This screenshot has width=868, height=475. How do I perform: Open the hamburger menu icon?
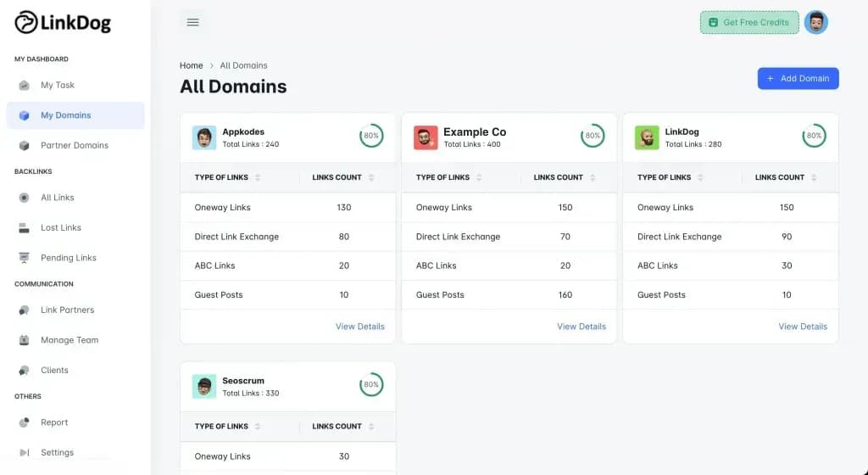click(x=192, y=22)
